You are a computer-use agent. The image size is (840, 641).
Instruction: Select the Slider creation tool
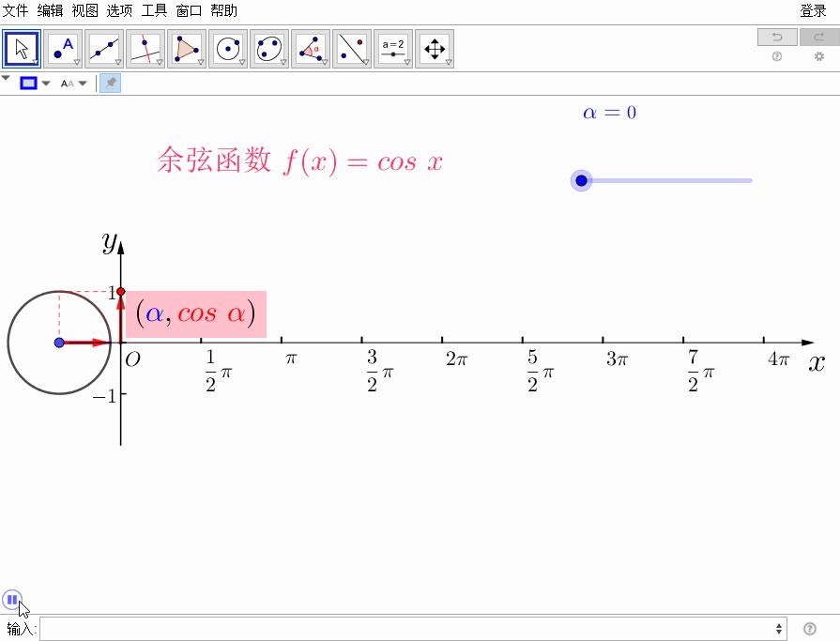point(393,48)
